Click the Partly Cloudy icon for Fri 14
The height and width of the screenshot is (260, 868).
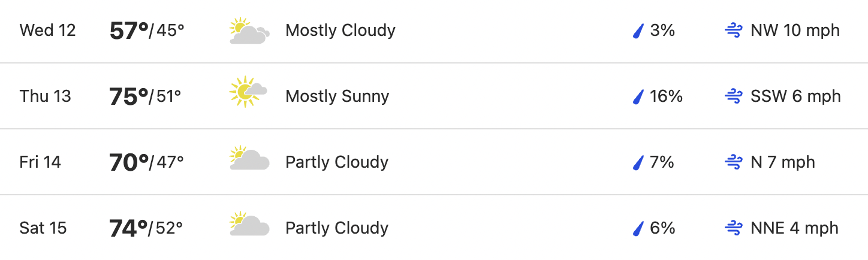tap(249, 158)
